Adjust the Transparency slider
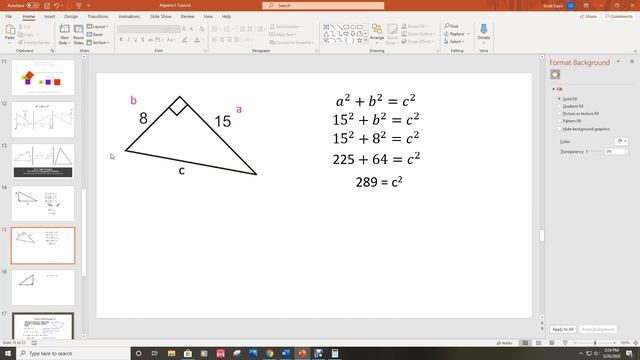 pos(594,151)
